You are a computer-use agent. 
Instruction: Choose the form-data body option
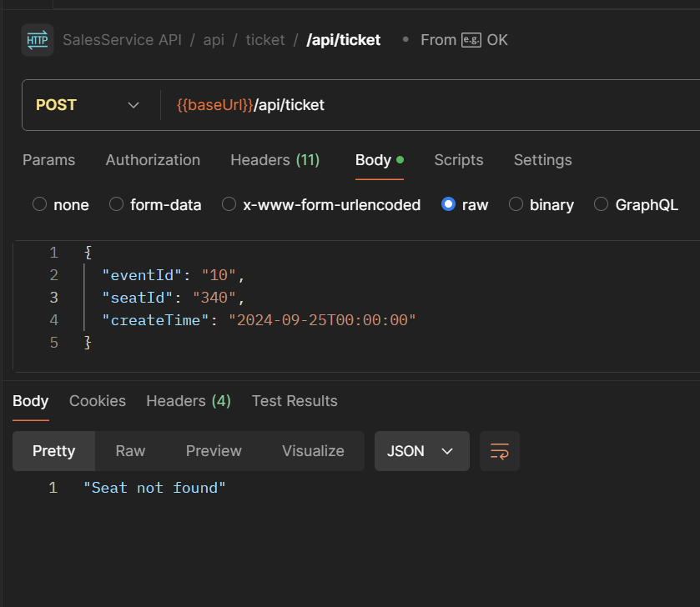pos(117,204)
